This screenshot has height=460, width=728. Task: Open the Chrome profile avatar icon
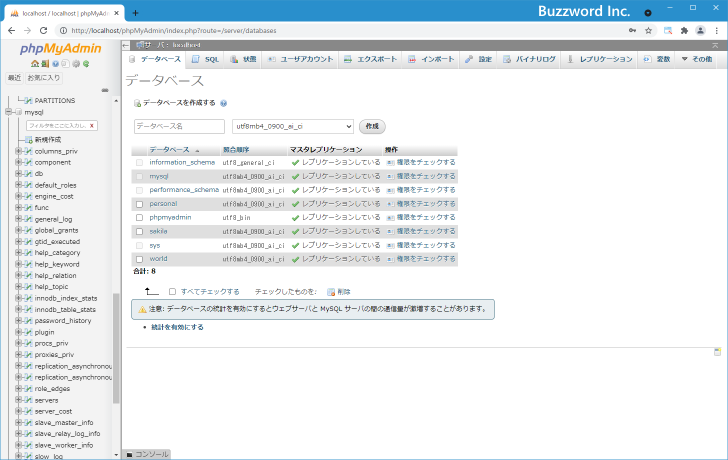[x=700, y=31]
